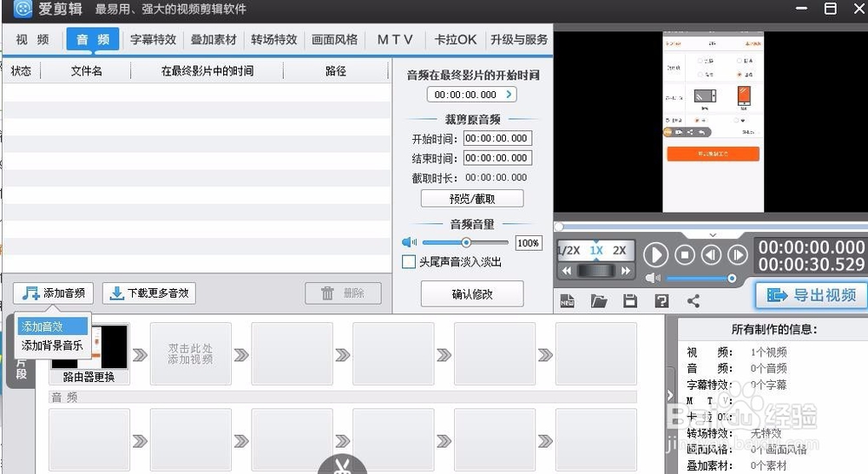Viewport: 868px width, 474px height.
Task: Click the speaker icon beside 音频音量 slider
Action: [x=409, y=242]
